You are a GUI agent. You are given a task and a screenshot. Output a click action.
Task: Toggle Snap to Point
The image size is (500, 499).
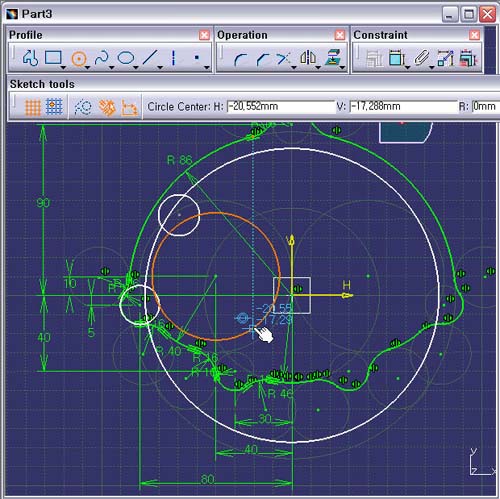click(x=54, y=107)
